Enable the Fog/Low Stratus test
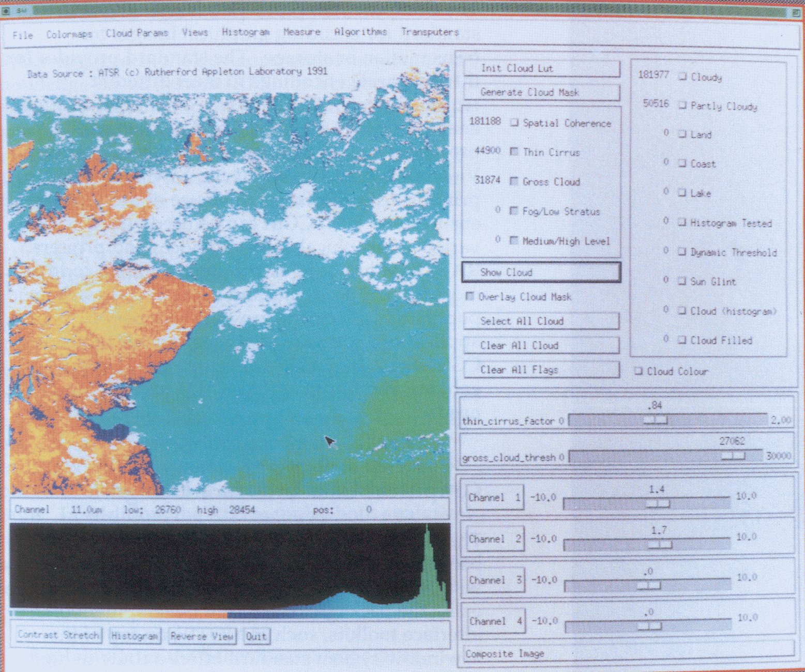Screen dimensions: 805x672 (513, 211)
